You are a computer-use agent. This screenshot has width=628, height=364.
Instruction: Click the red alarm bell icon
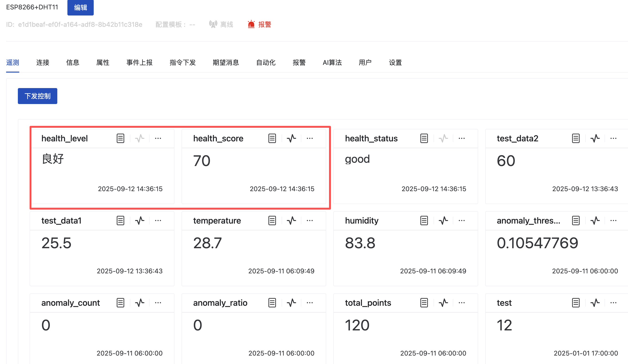251,24
